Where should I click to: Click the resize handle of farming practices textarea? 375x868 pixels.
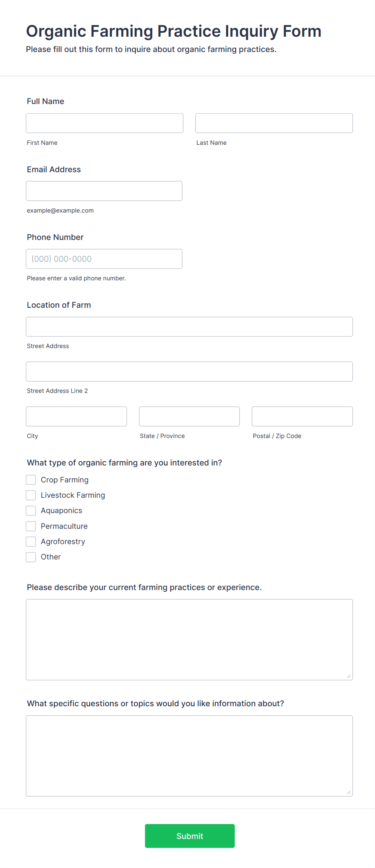(x=349, y=676)
